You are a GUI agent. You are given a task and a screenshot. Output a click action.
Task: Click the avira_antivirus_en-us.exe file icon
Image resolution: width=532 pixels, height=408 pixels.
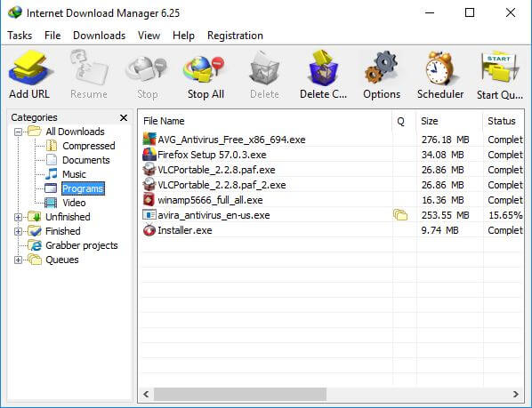click(x=149, y=215)
